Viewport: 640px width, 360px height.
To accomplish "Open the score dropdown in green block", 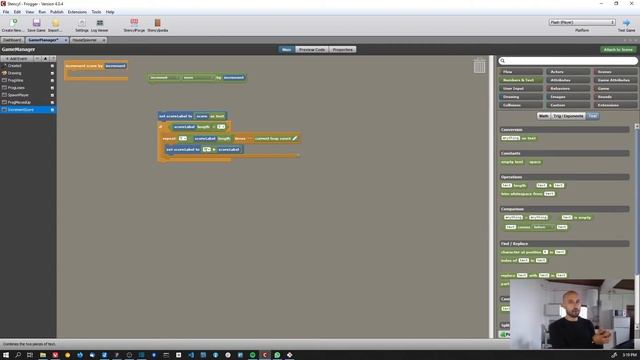I will pos(198,78).
